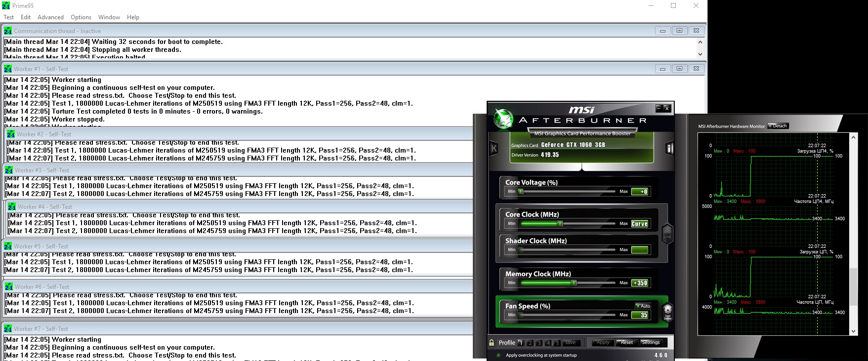Viewport: 868px width, 361px height.
Task: Click the Worker #4 window icon
Action: point(12,206)
